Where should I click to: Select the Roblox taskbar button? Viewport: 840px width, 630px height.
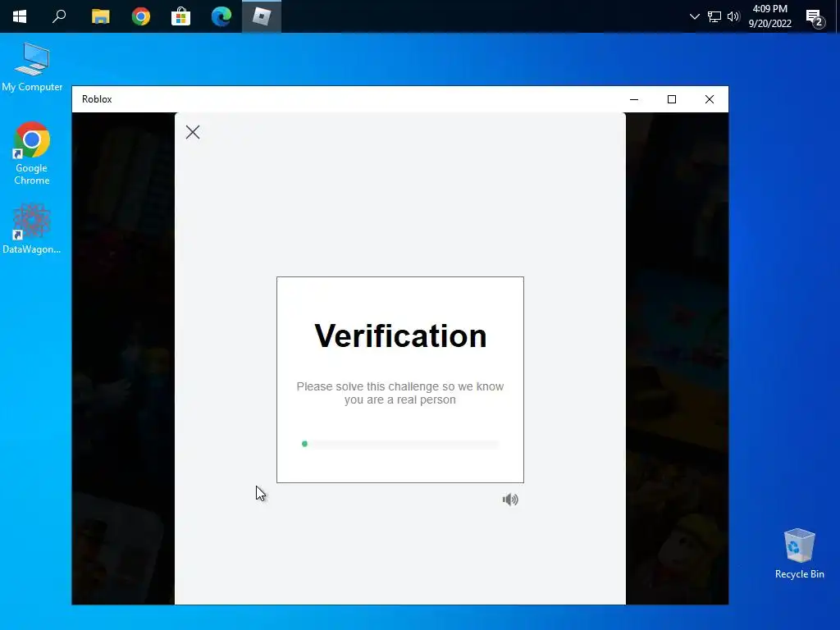point(262,16)
